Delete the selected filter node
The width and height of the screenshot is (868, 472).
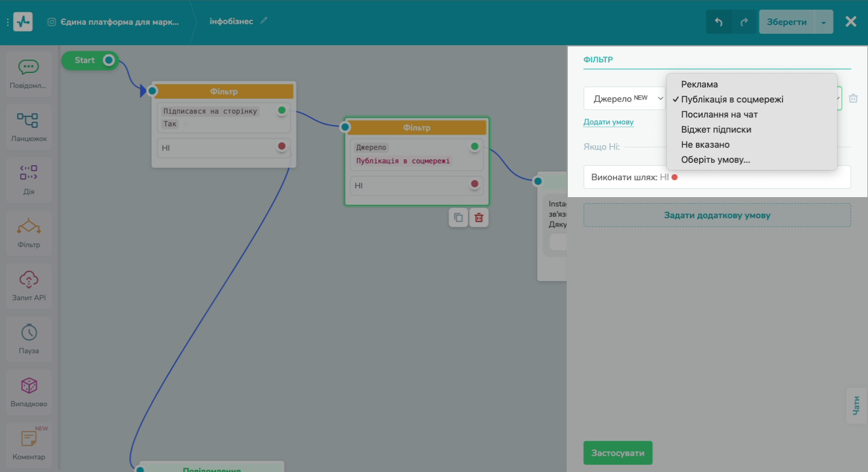479,218
